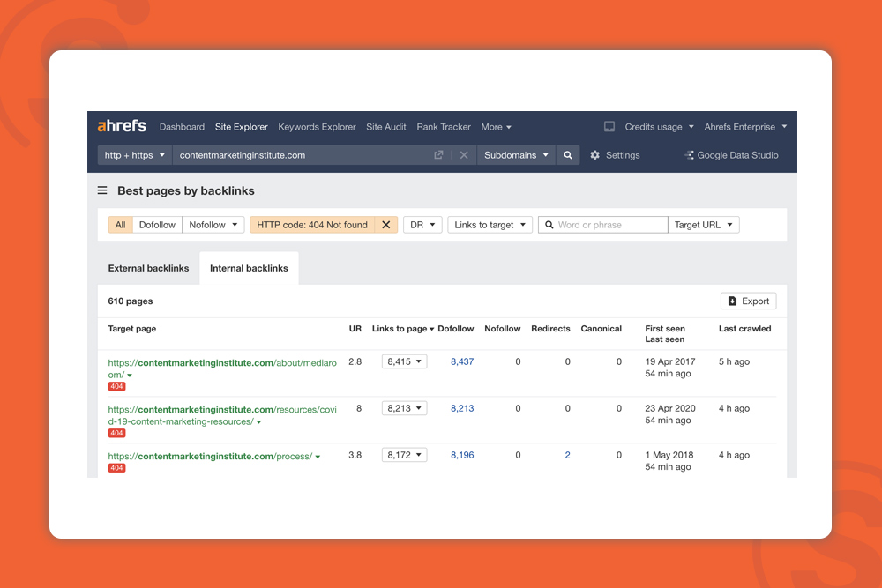Click the "Best pages by backlinks" heading
The height and width of the screenshot is (588, 882).
[x=185, y=190]
